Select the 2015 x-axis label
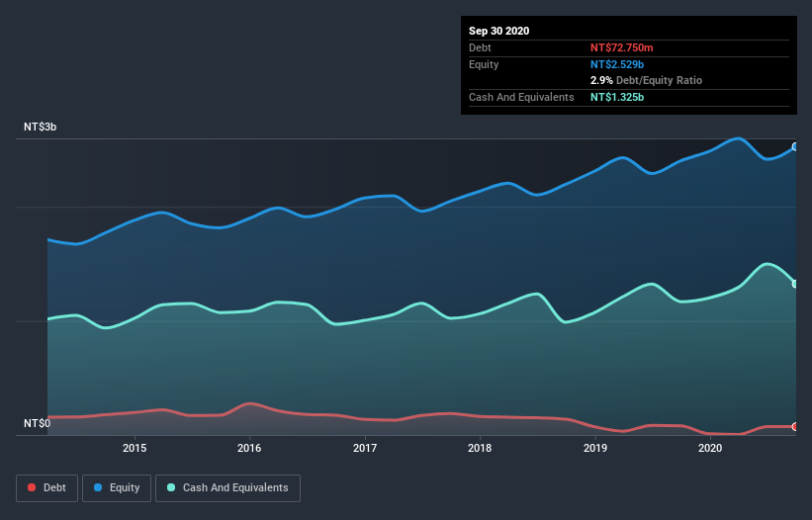 pyautogui.click(x=135, y=448)
